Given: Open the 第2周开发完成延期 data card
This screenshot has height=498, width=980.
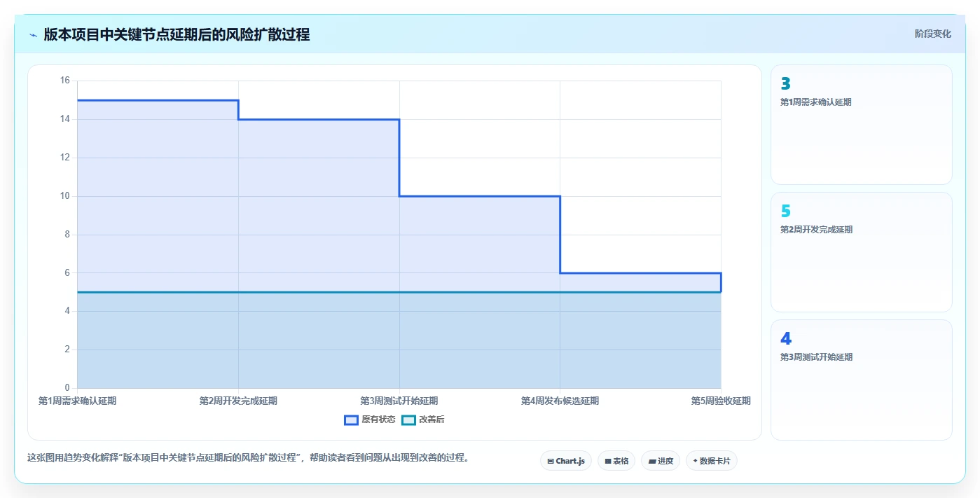Looking at the screenshot, I should click(862, 252).
